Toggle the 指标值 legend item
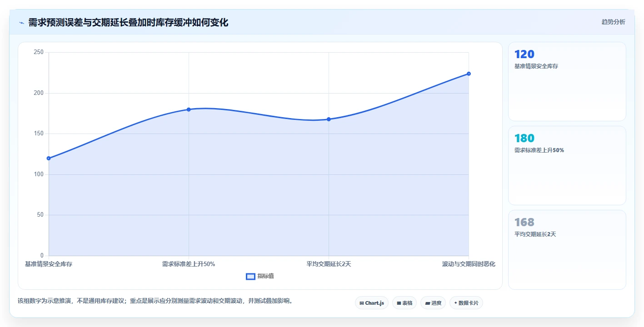Viewport: 644px width, 327px height. pos(260,276)
